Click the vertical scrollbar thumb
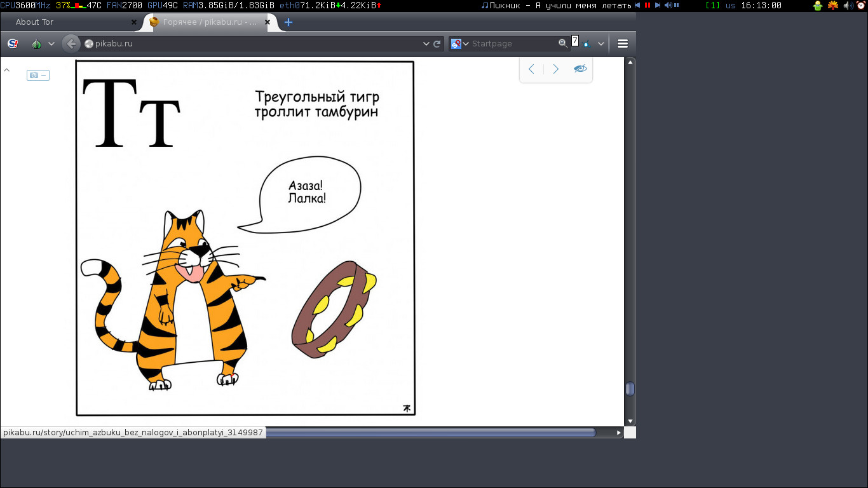 coord(630,388)
